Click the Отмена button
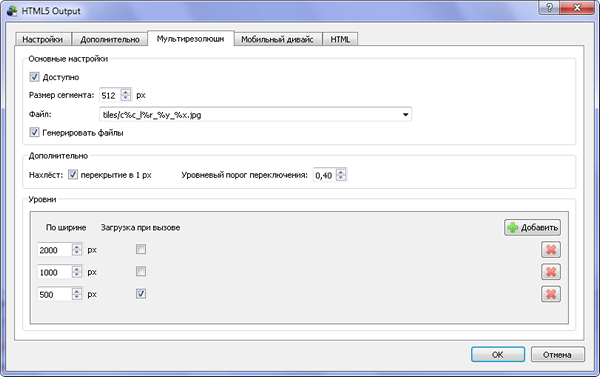 pyautogui.click(x=558, y=354)
